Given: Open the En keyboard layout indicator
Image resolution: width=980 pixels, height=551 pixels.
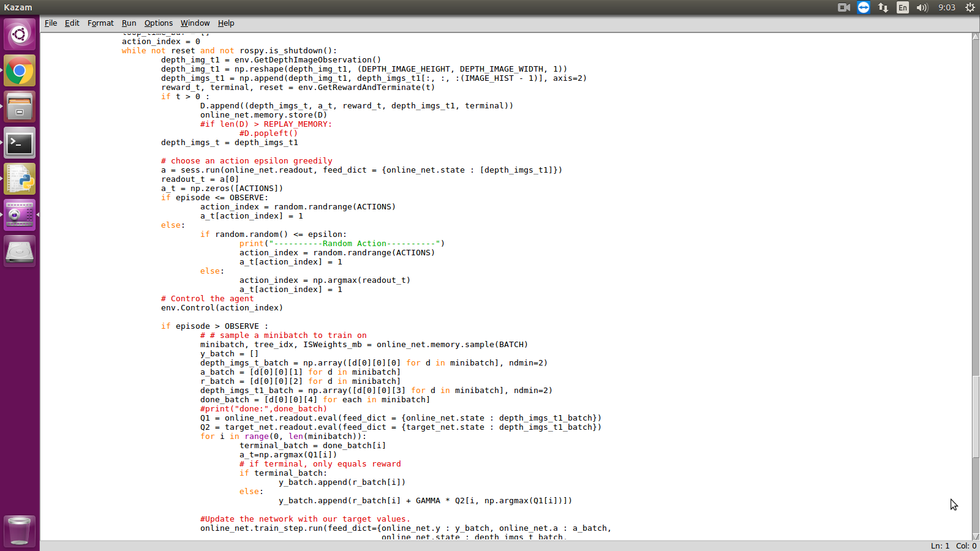Looking at the screenshot, I should (903, 7).
